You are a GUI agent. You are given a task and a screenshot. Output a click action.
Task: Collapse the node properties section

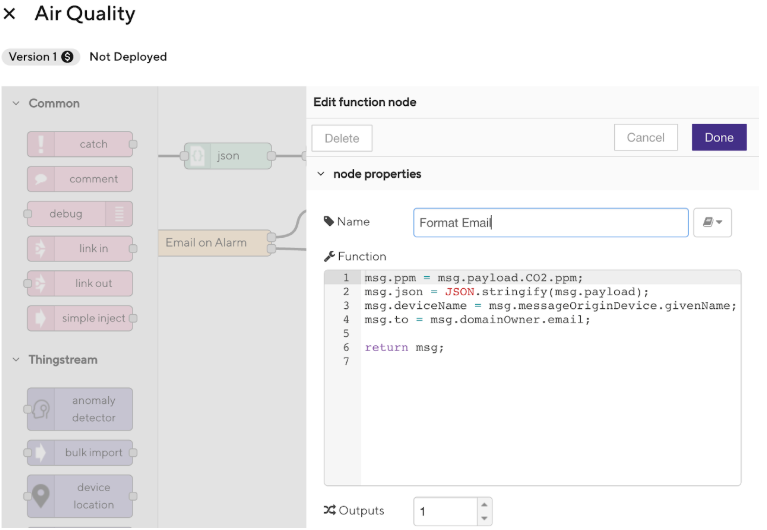pos(320,174)
